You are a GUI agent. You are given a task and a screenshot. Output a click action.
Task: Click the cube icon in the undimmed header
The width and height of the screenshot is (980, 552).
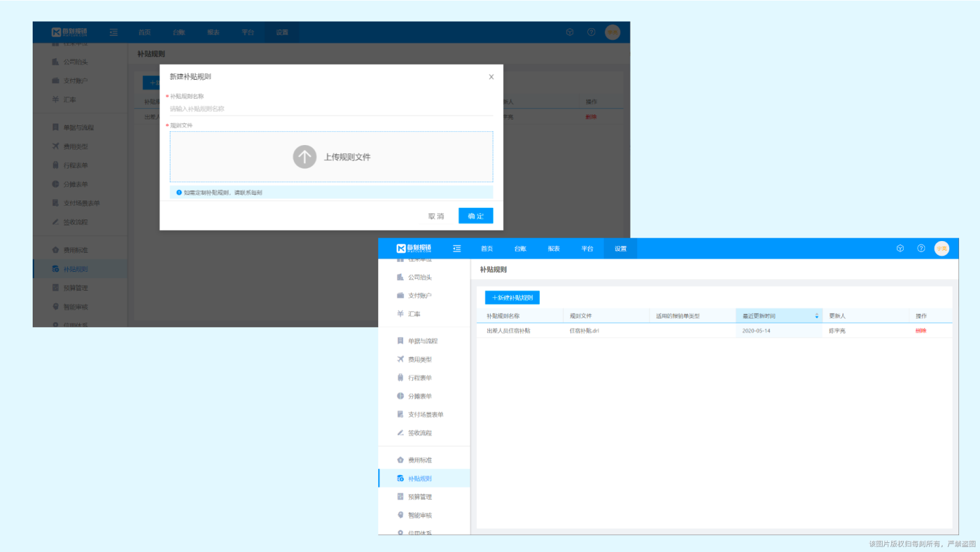click(900, 248)
